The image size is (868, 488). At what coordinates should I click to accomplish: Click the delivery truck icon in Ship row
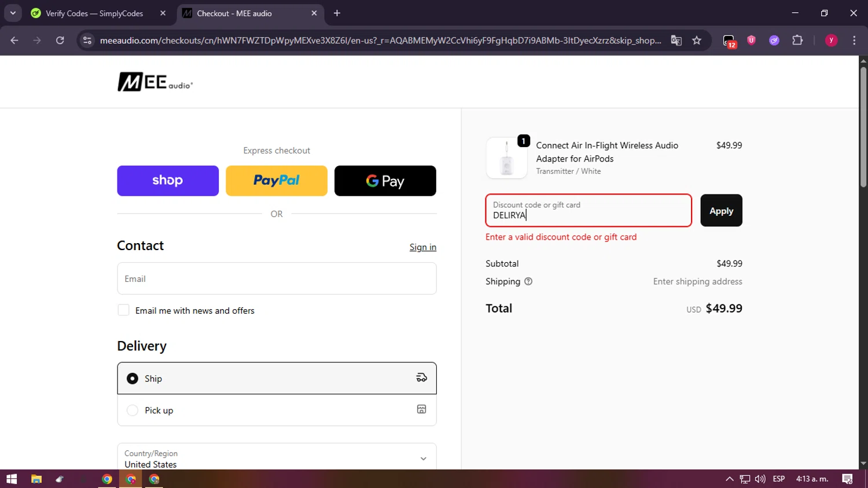tap(421, 378)
